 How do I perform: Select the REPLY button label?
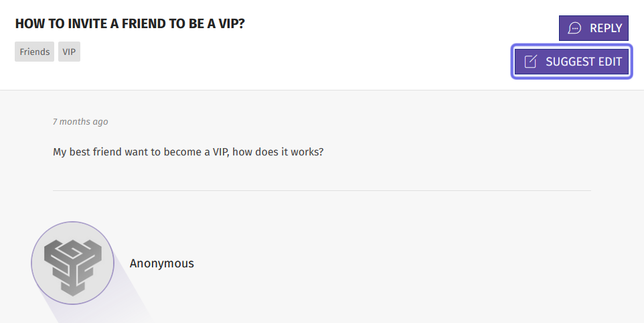[606, 28]
